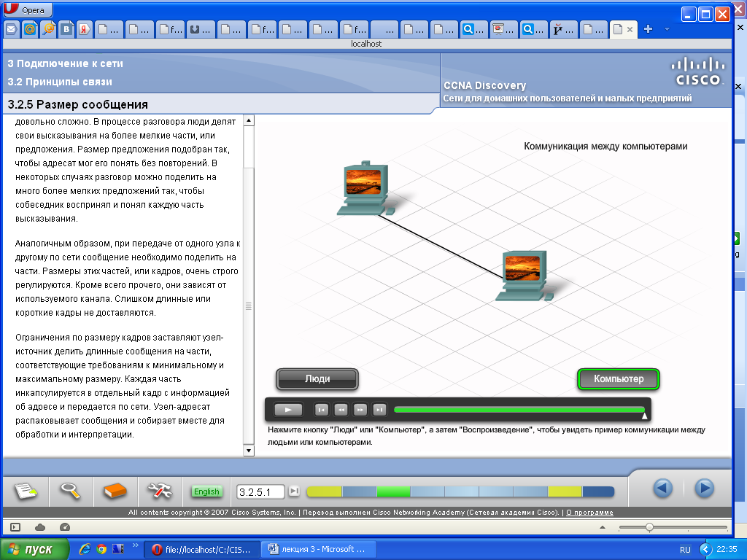Open a new tab with plus button
The height and width of the screenshot is (560, 747).
(648, 29)
